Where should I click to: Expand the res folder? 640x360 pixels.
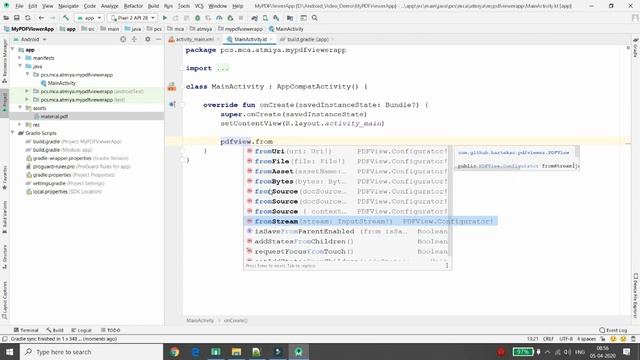(20, 124)
